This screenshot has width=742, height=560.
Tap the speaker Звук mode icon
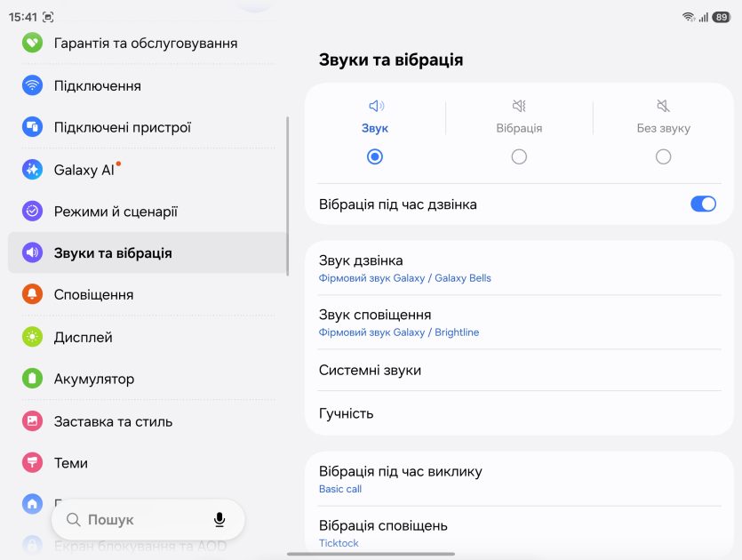pyautogui.click(x=376, y=106)
